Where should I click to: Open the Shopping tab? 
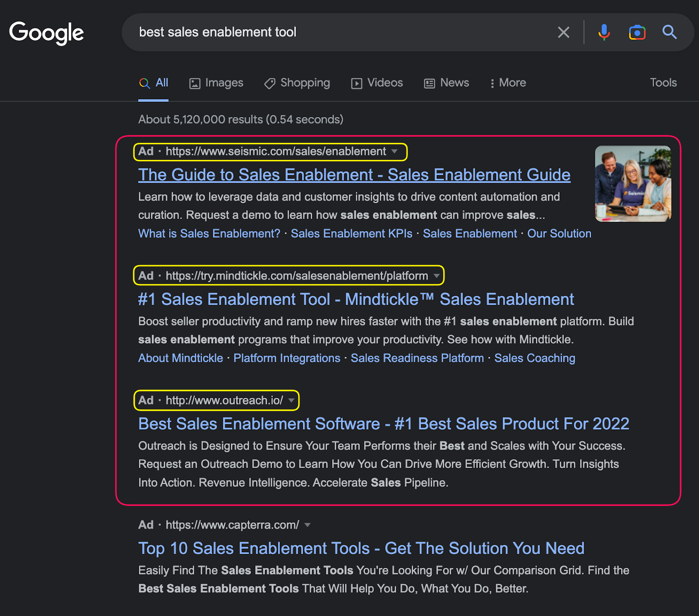click(297, 83)
